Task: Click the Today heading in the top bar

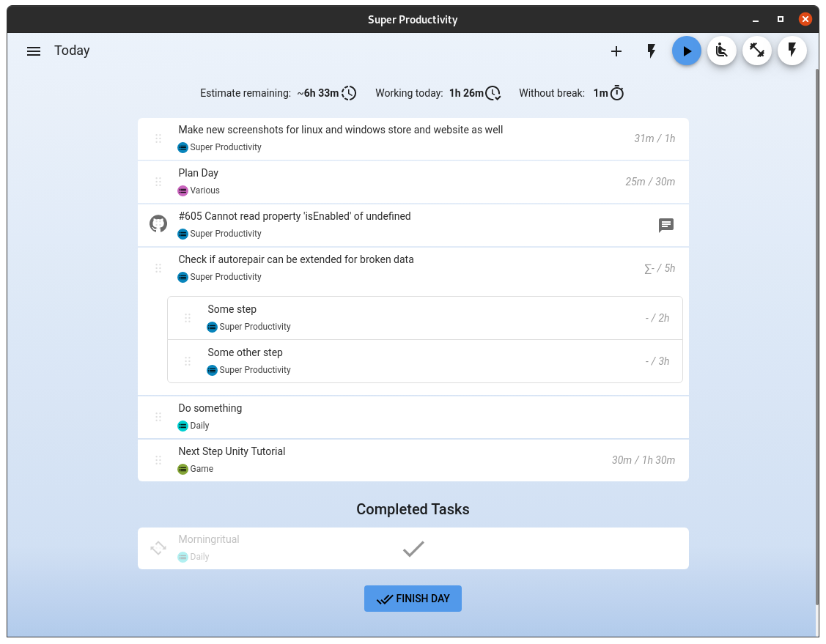Action: [x=71, y=51]
